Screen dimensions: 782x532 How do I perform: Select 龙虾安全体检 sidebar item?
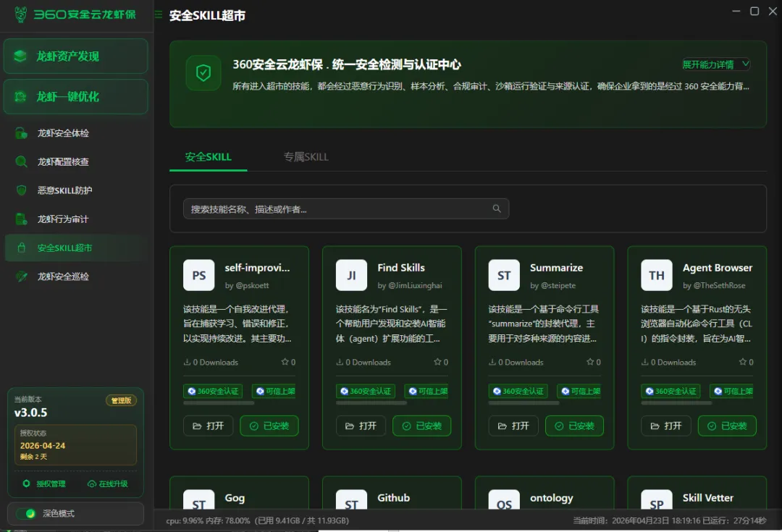(x=76, y=133)
